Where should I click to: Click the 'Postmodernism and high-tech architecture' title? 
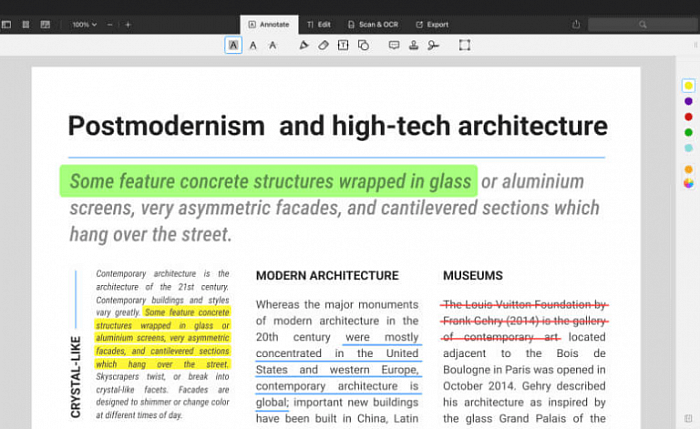pyautogui.click(x=338, y=126)
